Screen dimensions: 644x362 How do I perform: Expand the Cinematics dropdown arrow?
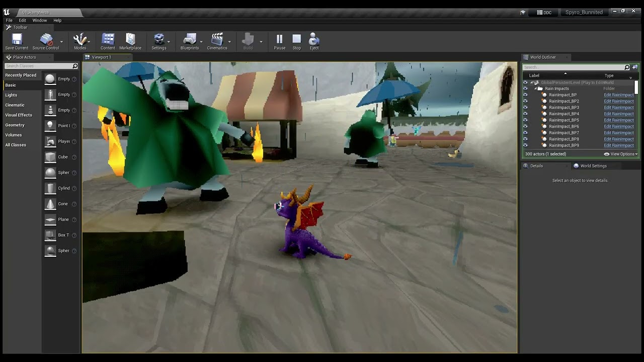(230, 42)
